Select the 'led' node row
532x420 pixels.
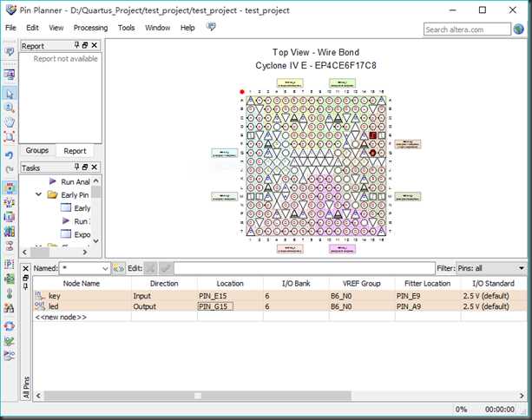[x=280, y=306]
